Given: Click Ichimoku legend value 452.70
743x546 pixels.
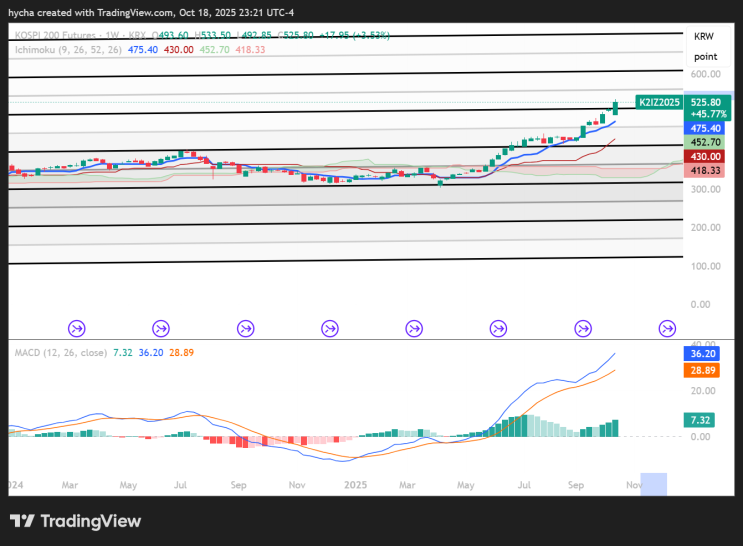Looking at the screenshot, I should pyautogui.click(x=214, y=49).
